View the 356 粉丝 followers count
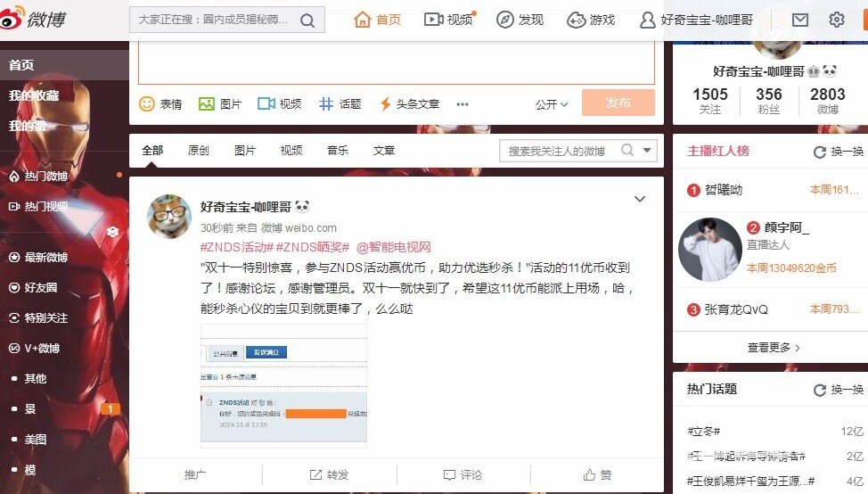 pos(769,100)
